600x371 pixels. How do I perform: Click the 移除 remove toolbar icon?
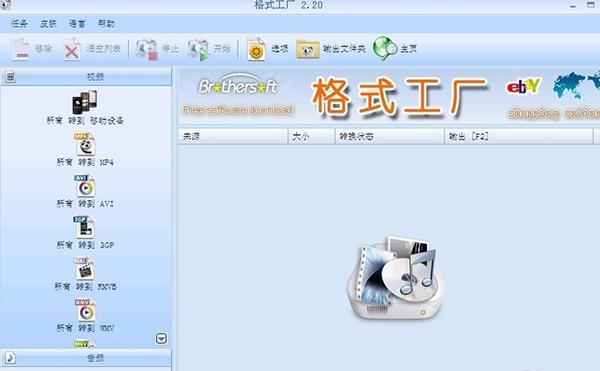point(20,49)
